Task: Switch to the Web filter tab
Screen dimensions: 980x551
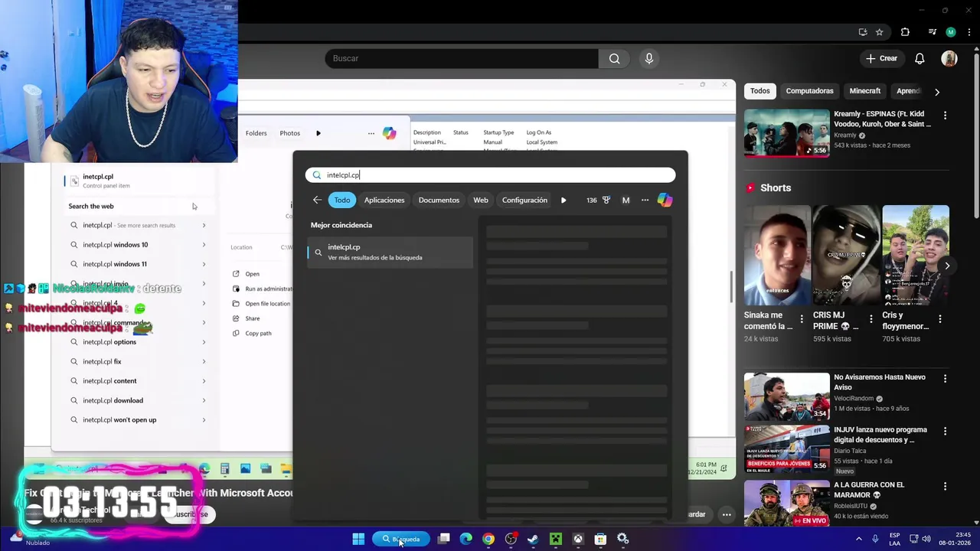Action: click(481, 200)
